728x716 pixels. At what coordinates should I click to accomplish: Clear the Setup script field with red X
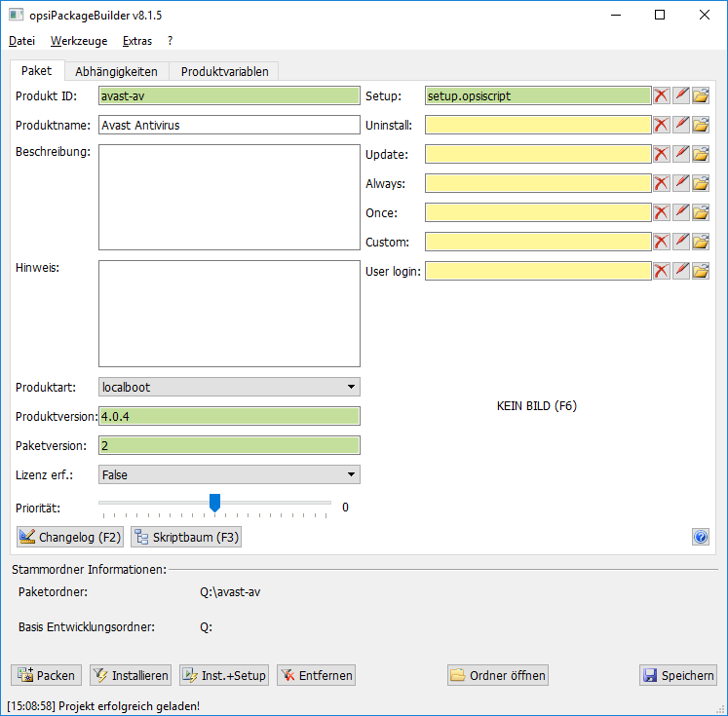pyautogui.click(x=662, y=95)
